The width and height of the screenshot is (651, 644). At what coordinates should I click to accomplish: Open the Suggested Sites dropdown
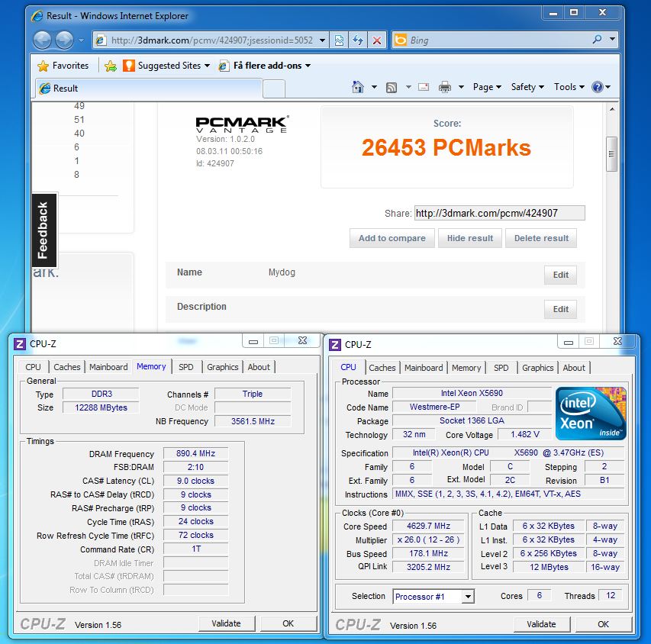coord(166,66)
